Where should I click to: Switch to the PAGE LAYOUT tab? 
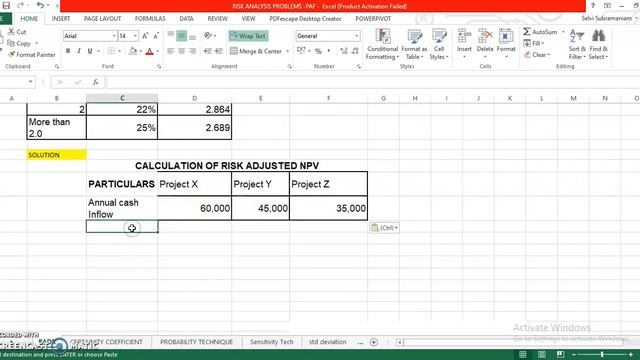(x=102, y=18)
